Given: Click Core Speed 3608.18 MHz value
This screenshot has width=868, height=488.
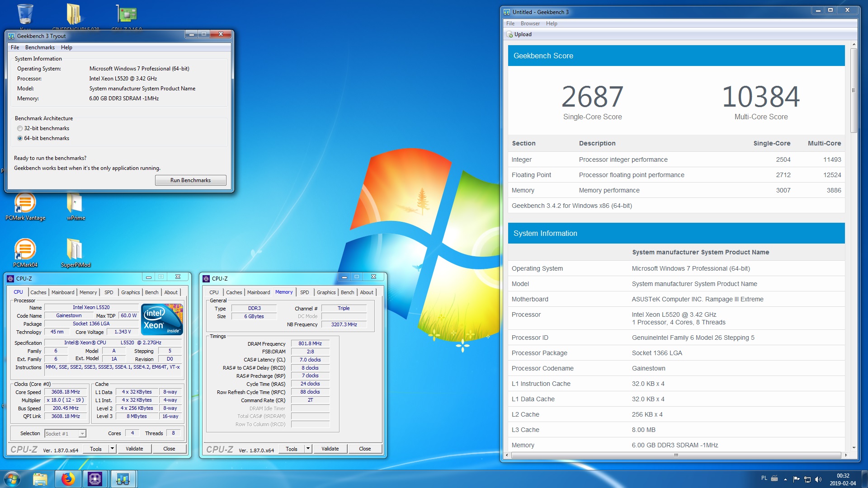Looking at the screenshot, I should (66, 392).
